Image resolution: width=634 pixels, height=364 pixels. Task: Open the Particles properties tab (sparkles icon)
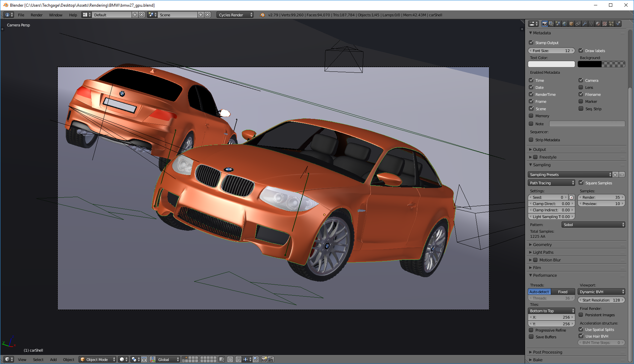(x=611, y=24)
